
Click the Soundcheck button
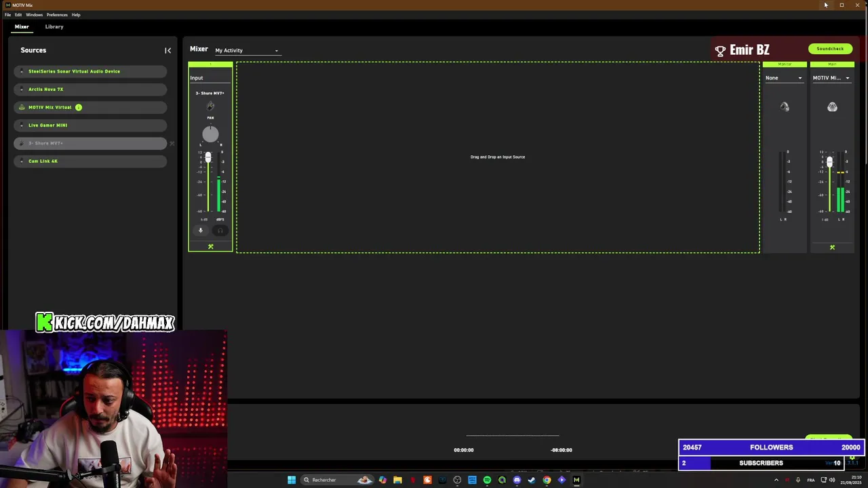coord(830,49)
